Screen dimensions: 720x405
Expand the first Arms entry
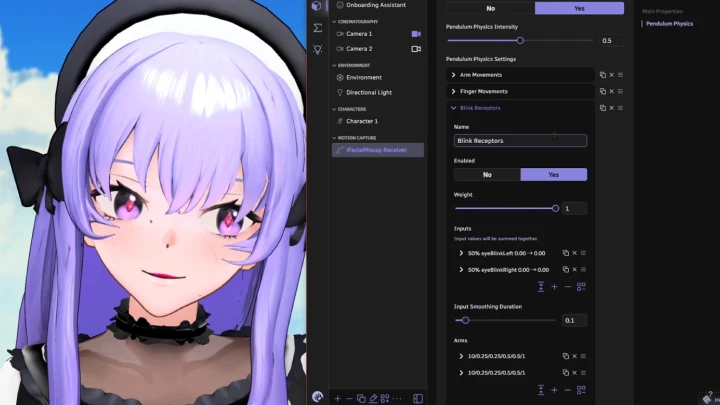coord(461,356)
